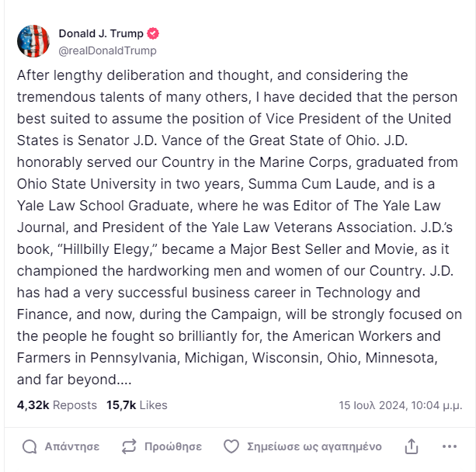Click the reply speech bubble icon
This screenshot has width=476, height=472.
point(30,446)
